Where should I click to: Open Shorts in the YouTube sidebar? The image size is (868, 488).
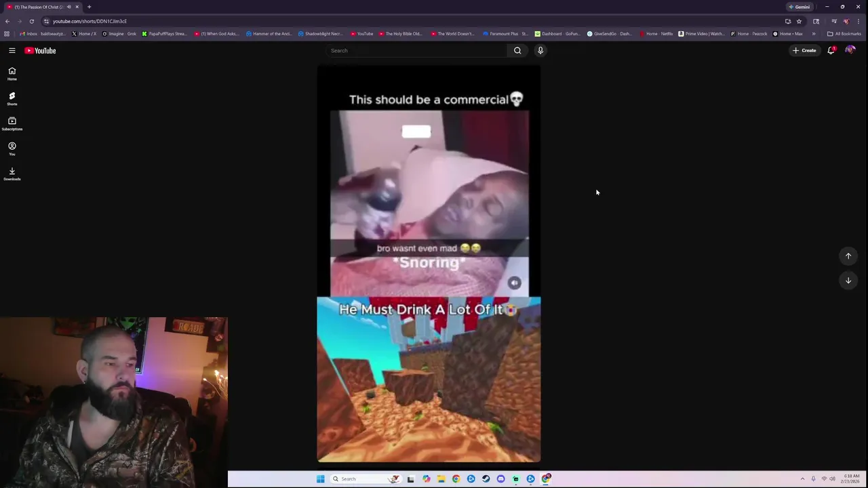tap(12, 99)
